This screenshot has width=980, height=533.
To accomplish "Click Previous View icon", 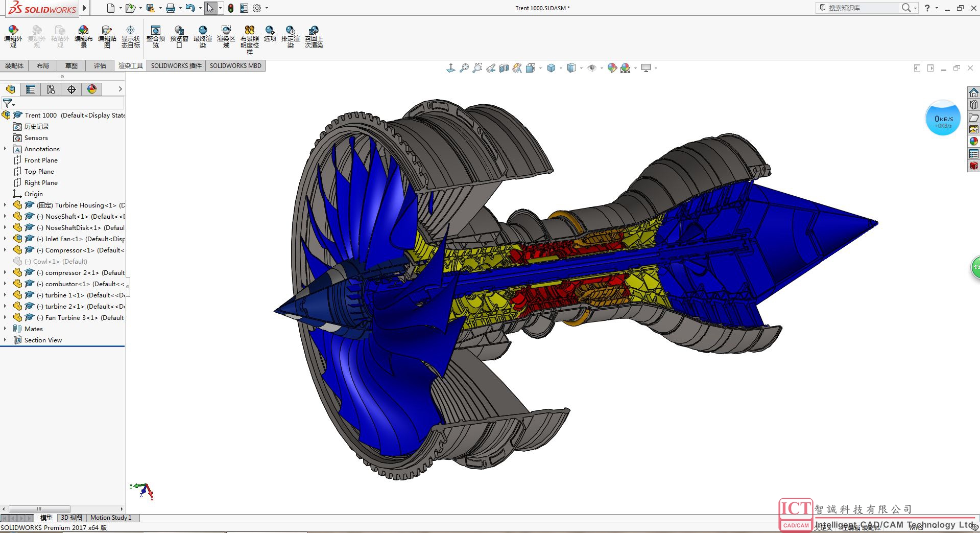I will [x=491, y=68].
